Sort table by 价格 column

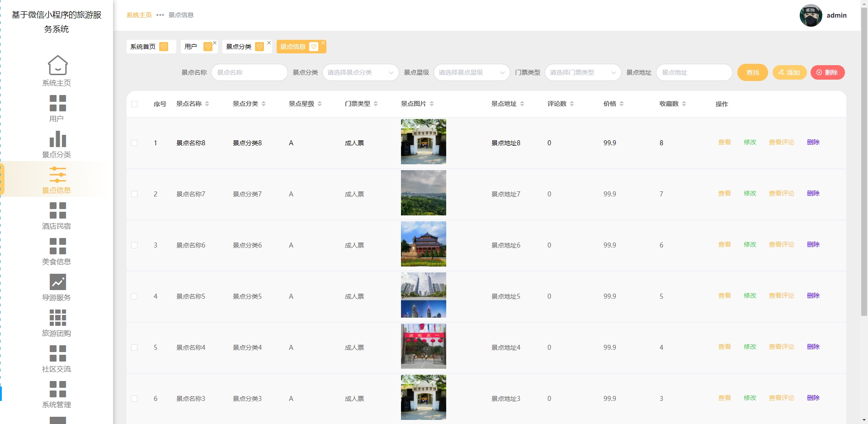(x=622, y=104)
